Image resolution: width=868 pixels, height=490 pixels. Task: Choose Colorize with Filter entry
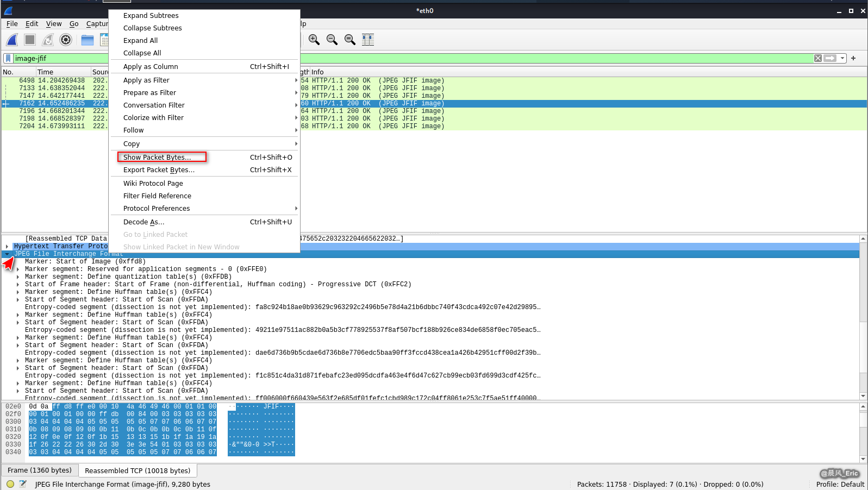[x=205, y=117]
